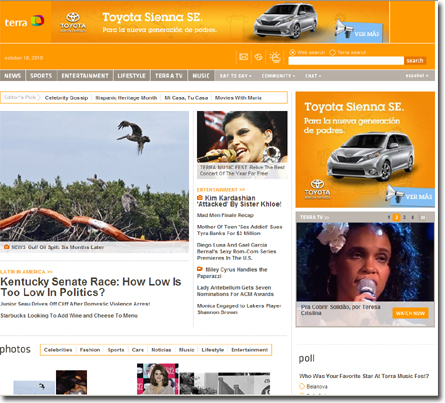Select Celebrities photos tab
Image resolution: width=445 pixels, height=403 pixels.
pyautogui.click(x=58, y=350)
